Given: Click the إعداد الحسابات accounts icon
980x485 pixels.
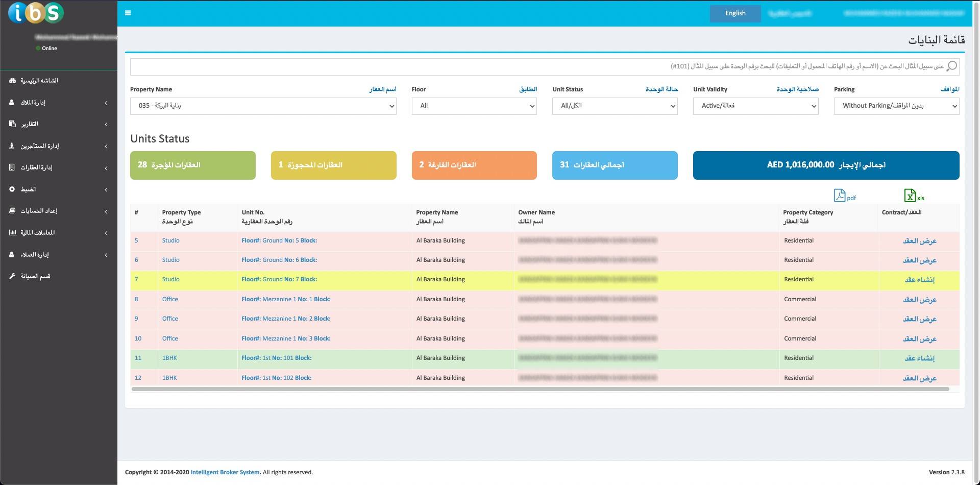Looking at the screenshot, I should pos(12,211).
